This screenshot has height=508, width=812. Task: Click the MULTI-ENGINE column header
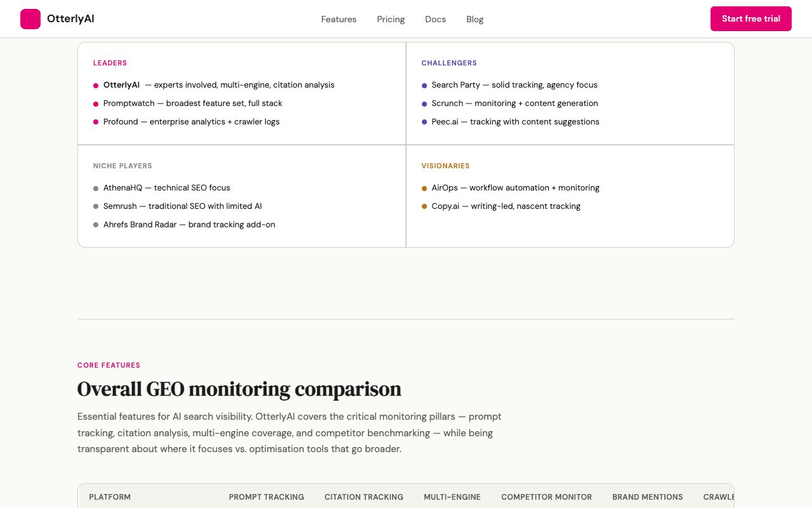pos(452,497)
